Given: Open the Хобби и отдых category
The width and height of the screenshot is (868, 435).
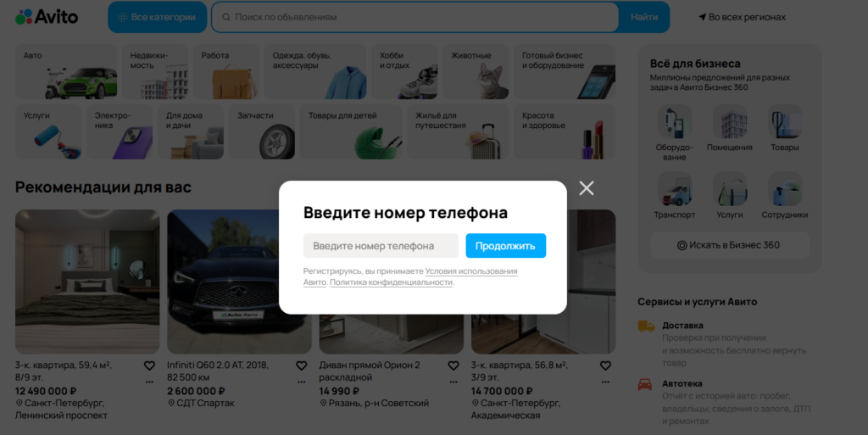Looking at the screenshot, I should click(x=404, y=72).
